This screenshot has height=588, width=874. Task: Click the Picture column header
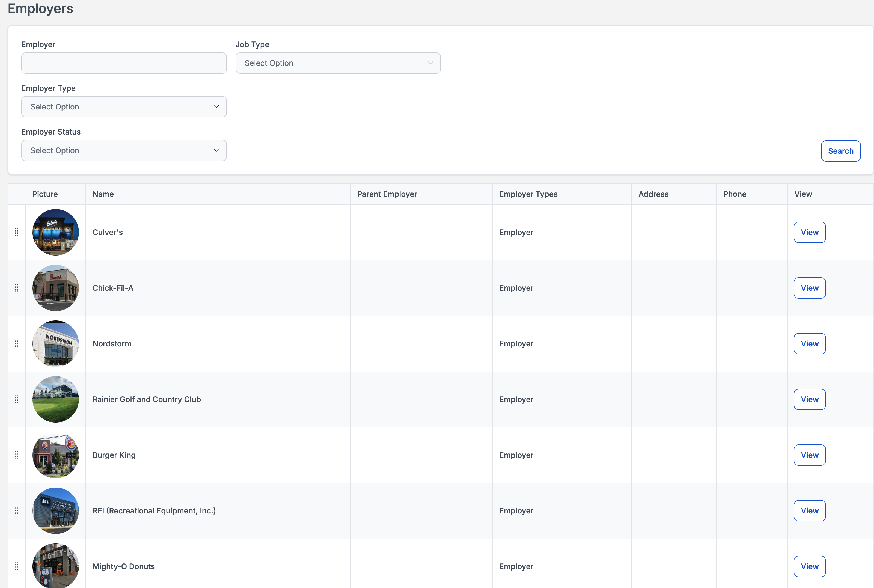45,194
